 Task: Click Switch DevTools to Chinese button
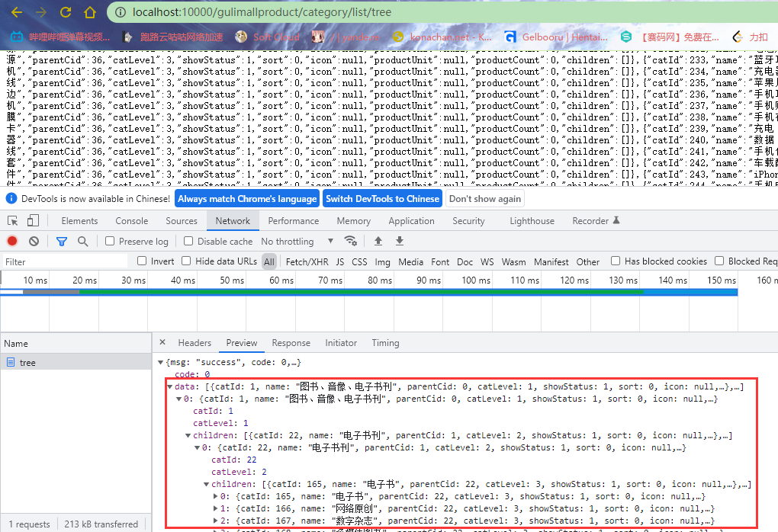pos(383,199)
